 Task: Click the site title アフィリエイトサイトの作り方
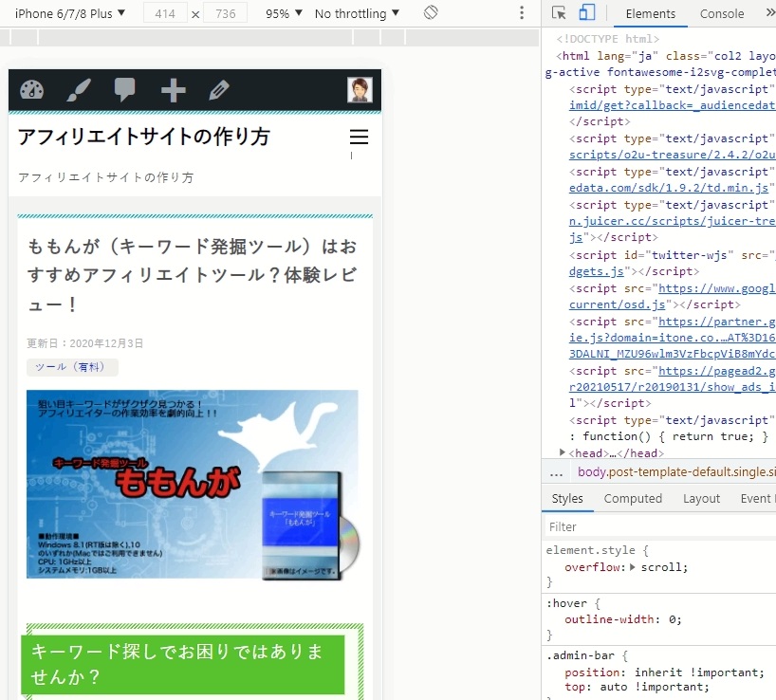[144, 137]
